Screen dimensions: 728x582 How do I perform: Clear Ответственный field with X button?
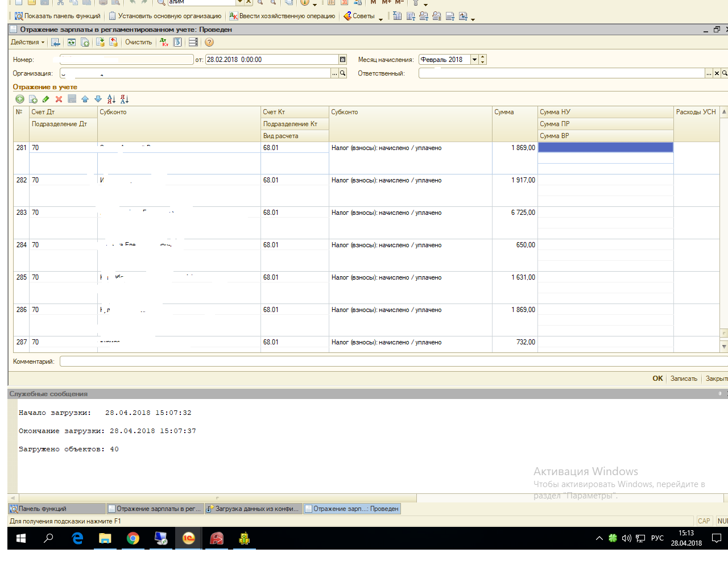(x=717, y=73)
